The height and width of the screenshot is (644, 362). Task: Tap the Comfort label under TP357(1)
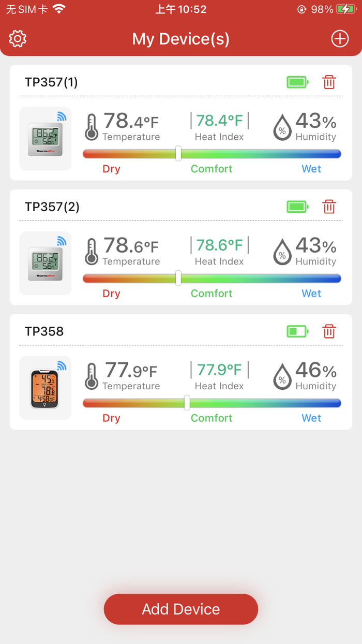(212, 168)
